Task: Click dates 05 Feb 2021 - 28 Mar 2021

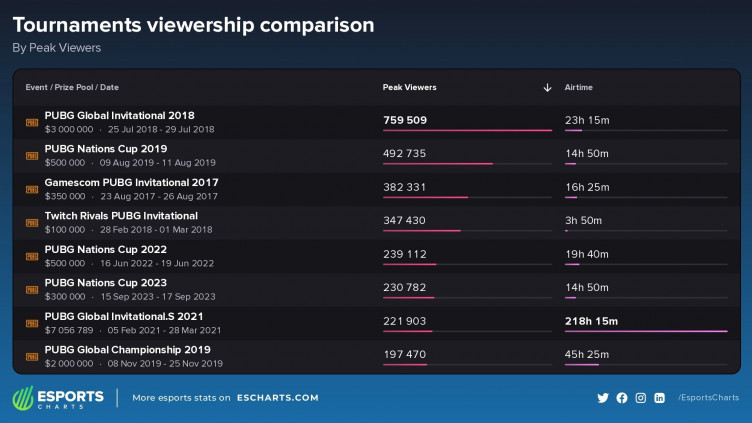Action: point(164,330)
